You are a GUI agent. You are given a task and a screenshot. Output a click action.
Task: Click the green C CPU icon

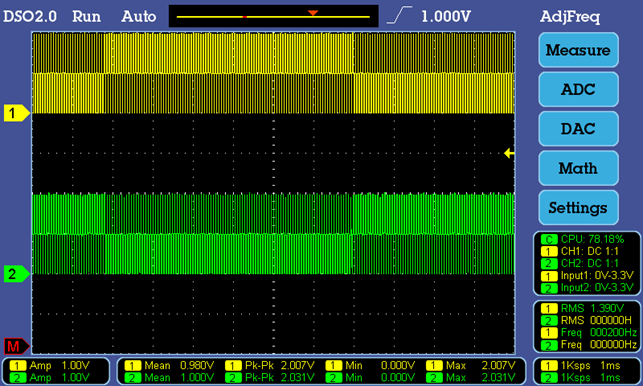click(x=549, y=239)
